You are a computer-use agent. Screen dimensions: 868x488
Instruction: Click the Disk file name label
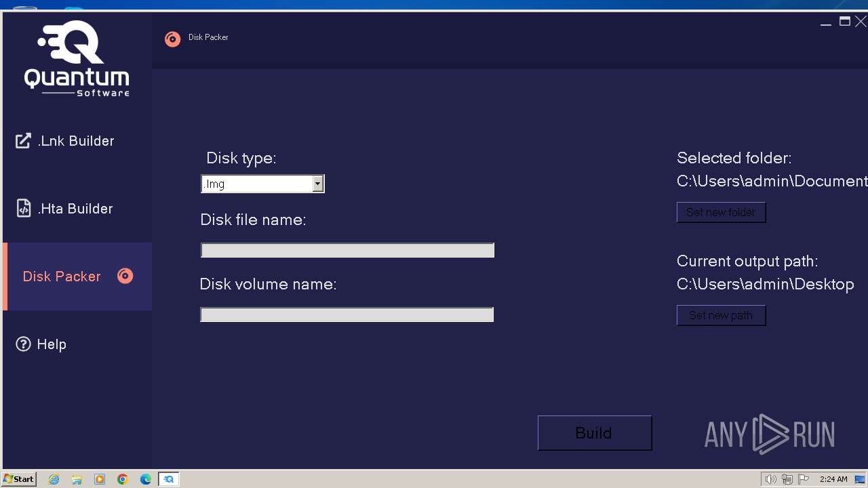(253, 220)
